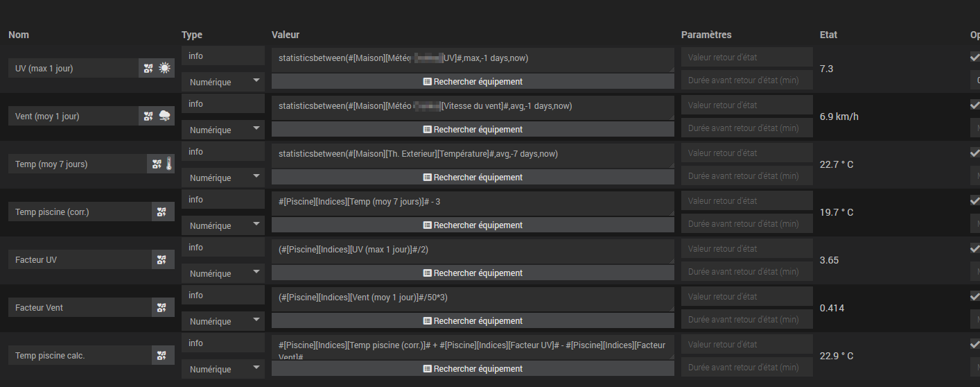Toggle the options checkbox in the Temp (moy 7 jours) row
This screenshot has height=387, width=980.
pyautogui.click(x=974, y=153)
